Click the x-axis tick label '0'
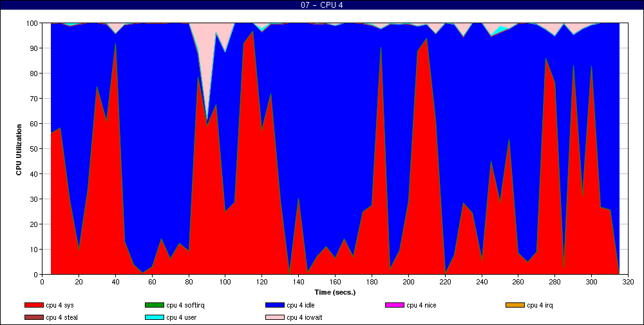Image resolution: width=644 pixels, height=325 pixels. pos(42,282)
